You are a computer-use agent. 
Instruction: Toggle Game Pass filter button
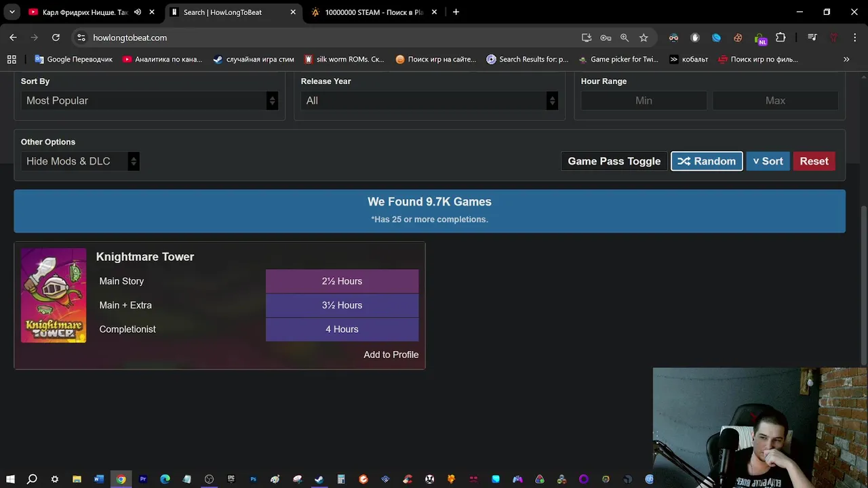[x=614, y=161]
